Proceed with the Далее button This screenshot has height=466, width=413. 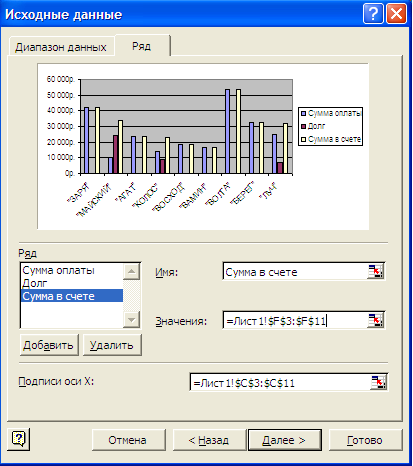pyautogui.click(x=284, y=440)
